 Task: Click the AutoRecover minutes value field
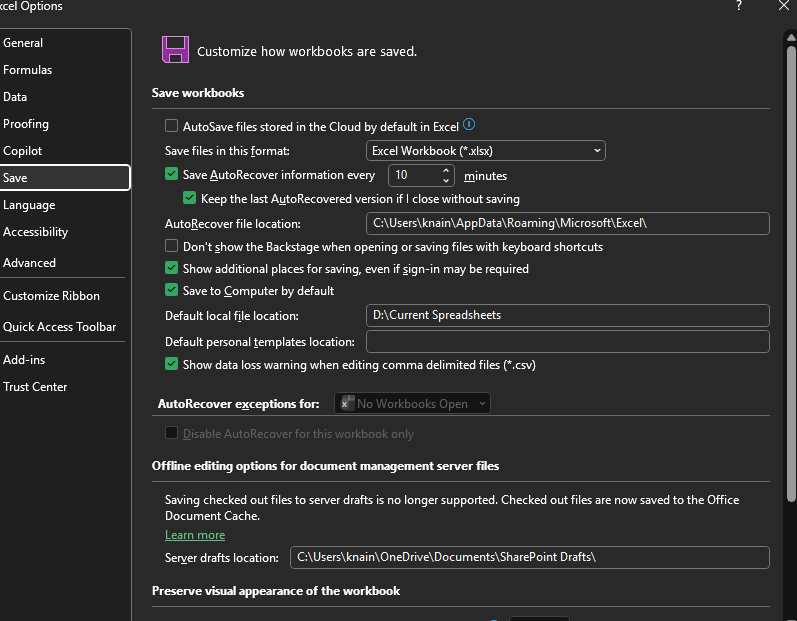[x=414, y=175]
